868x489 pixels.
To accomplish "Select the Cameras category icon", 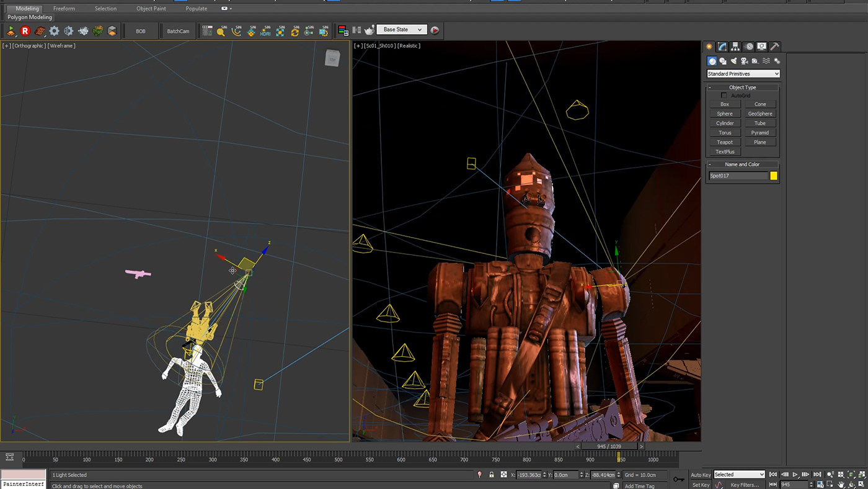I will 744,61.
